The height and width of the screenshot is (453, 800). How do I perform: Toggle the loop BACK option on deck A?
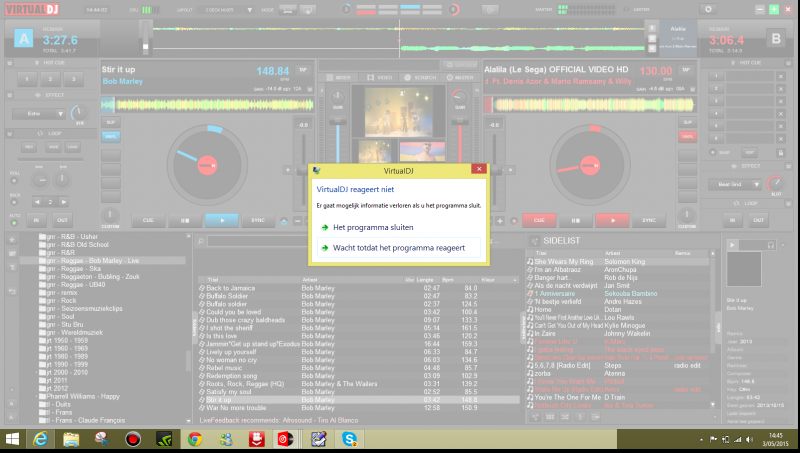point(14,202)
